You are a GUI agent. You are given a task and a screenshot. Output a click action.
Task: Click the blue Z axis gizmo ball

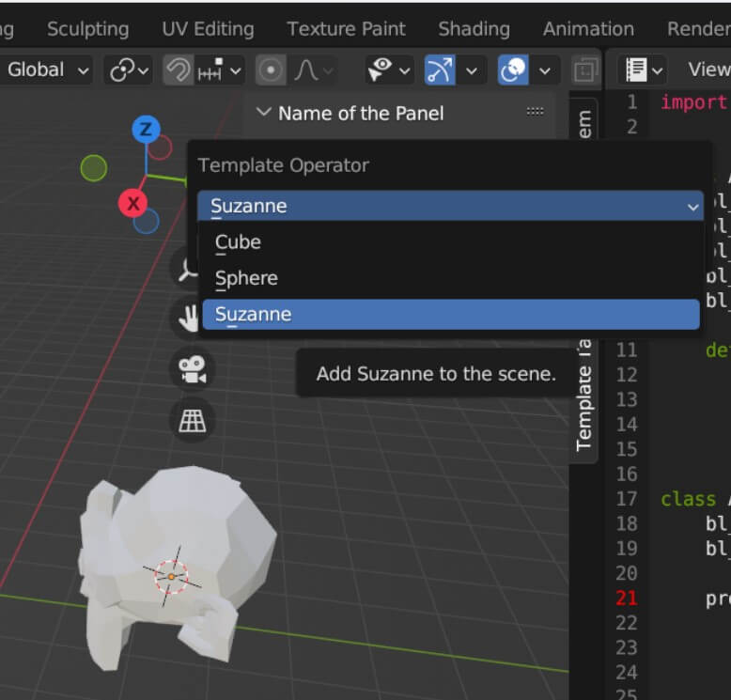point(146,129)
